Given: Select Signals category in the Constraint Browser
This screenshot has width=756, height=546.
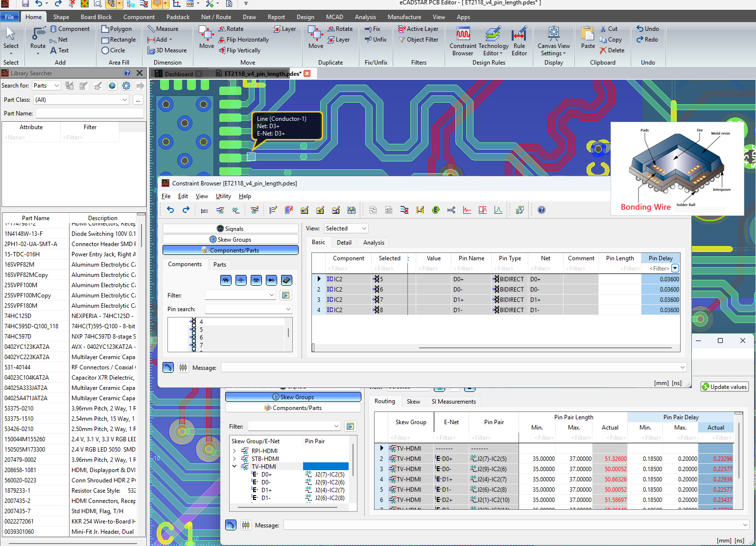Looking at the screenshot, I should (x=230, y=228).
